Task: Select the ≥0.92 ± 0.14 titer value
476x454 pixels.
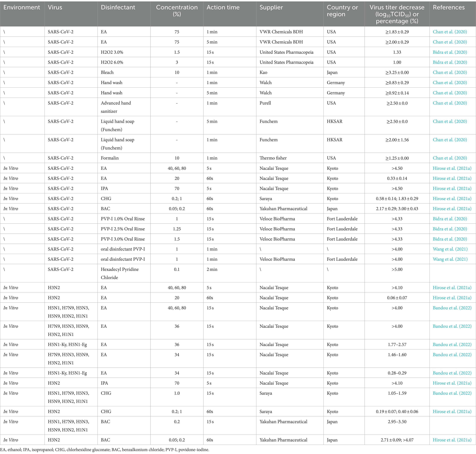Action: [x=397, y=93]
